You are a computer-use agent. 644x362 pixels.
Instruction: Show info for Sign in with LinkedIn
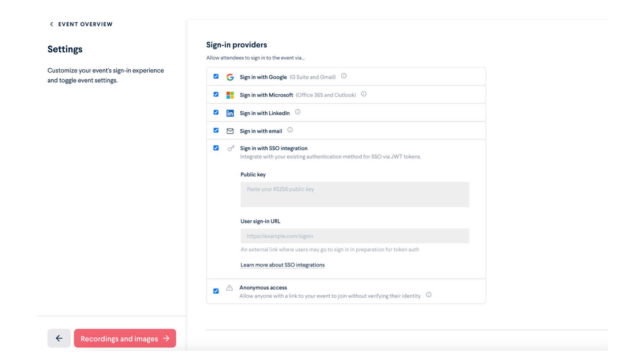(298, 112)
